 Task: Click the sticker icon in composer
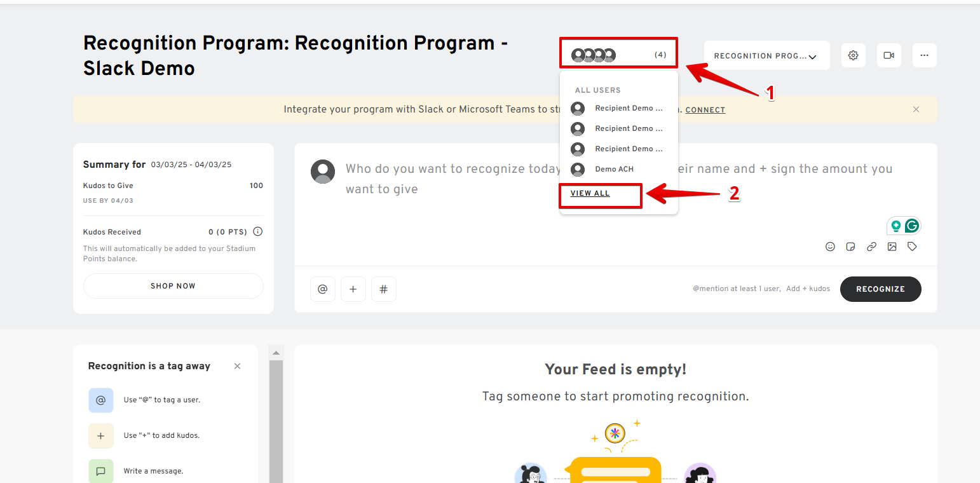pos(850,247)
